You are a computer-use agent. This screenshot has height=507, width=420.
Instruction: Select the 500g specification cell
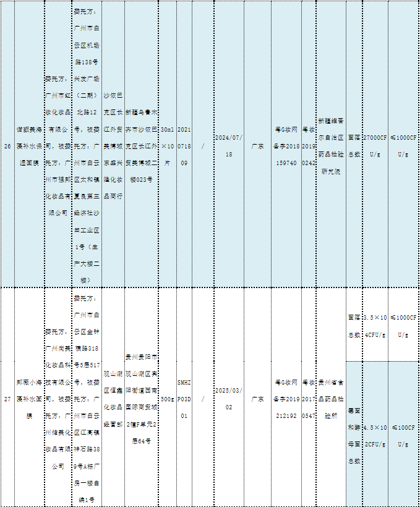(167, 399)
